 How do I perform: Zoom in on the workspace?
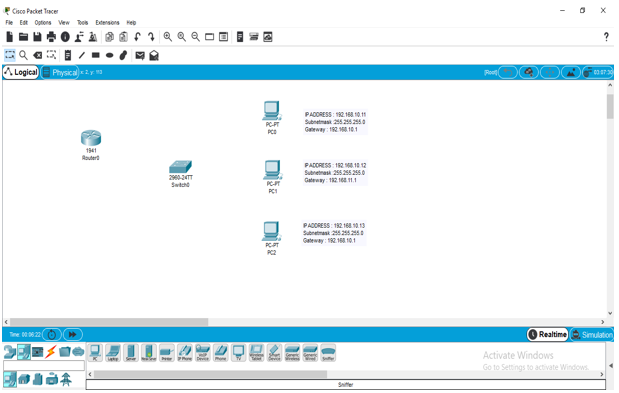coord(168,37)
